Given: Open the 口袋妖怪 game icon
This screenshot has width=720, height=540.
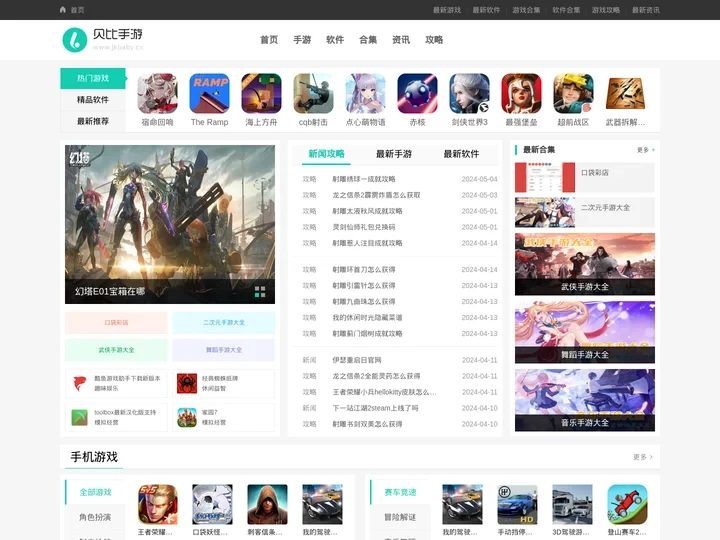Looking at the screenshot, I should point(212,504).
